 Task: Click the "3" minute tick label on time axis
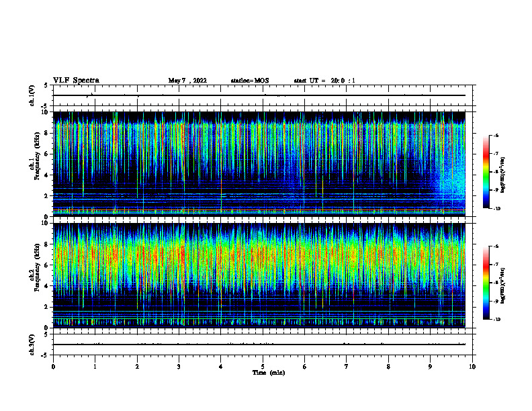tap(179, 367)
